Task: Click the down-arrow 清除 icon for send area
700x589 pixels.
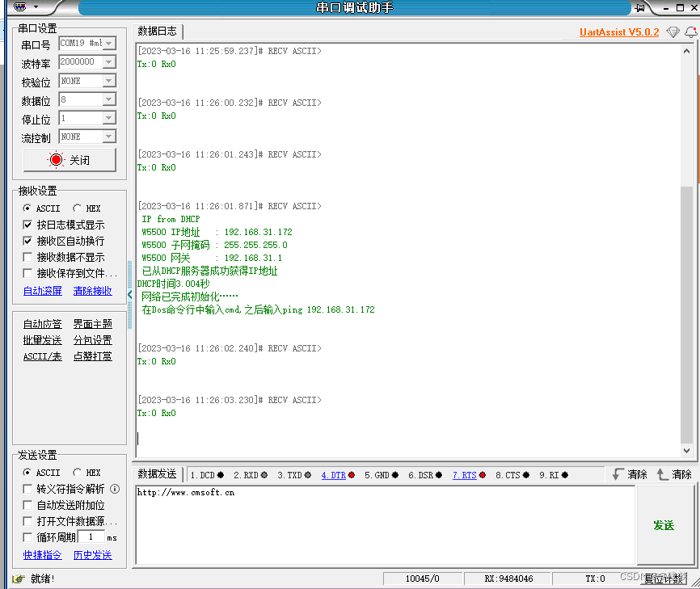Action: 618,474
